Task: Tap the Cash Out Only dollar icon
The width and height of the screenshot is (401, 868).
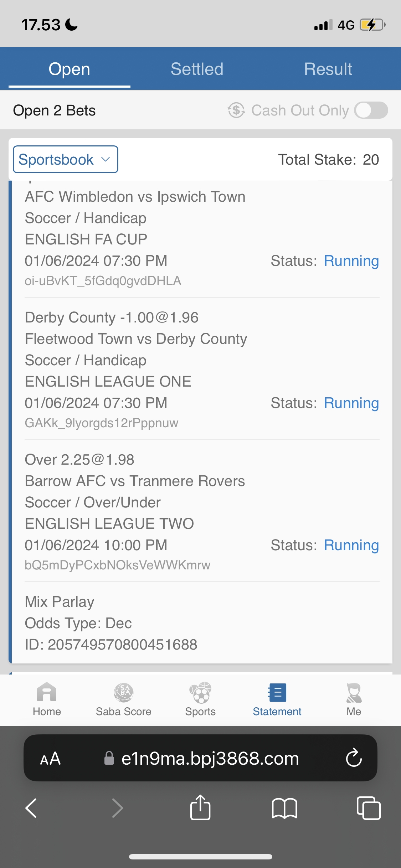Action: click(x=236, y=110)
